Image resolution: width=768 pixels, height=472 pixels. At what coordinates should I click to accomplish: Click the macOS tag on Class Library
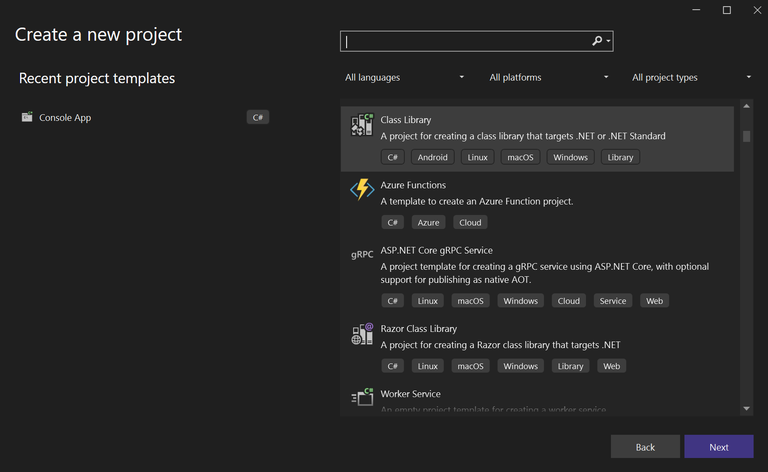pyautogui.click(x=520, y=157)
